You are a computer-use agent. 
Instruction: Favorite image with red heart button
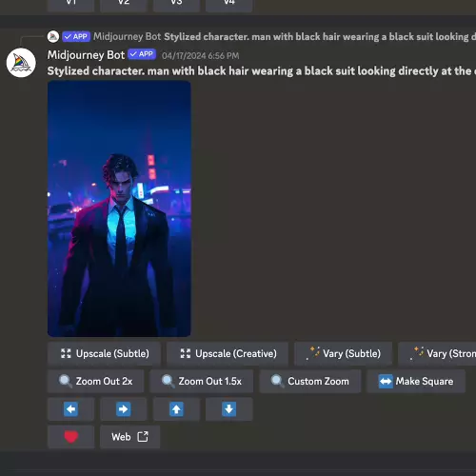coord(70,437)
